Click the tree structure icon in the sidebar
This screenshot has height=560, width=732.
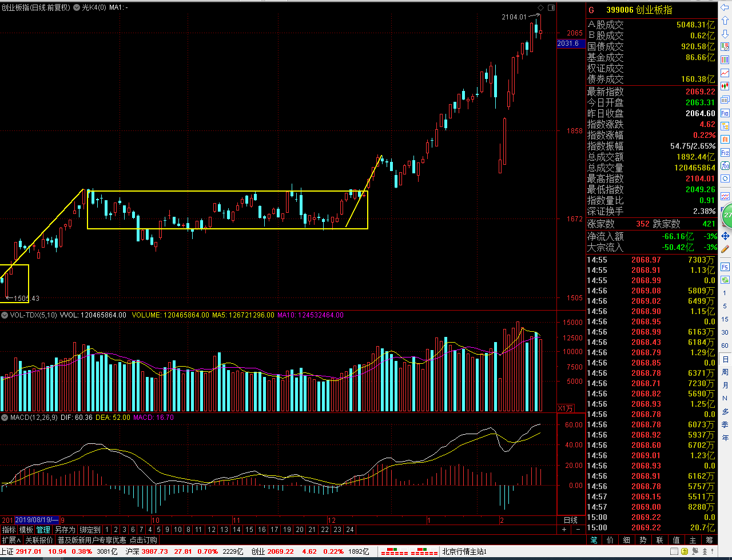tap(725, 126)
